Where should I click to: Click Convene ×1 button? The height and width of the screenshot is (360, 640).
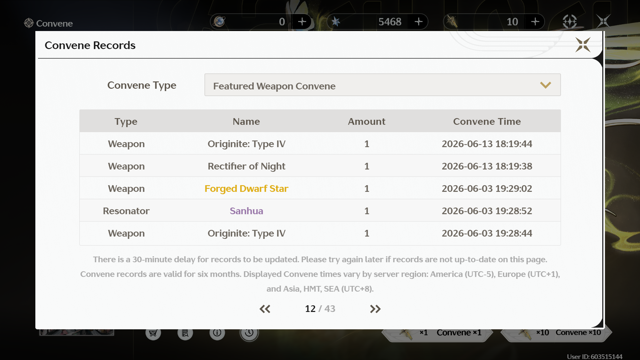point(438,333)
